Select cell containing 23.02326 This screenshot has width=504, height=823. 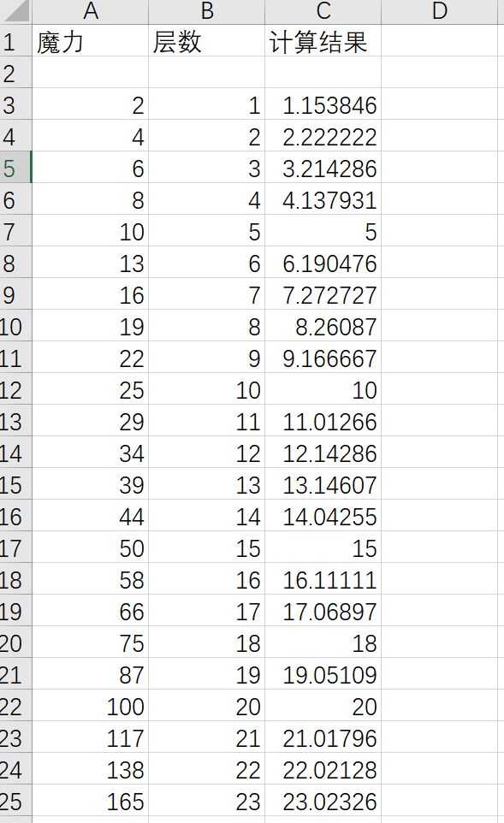point(323,801)
